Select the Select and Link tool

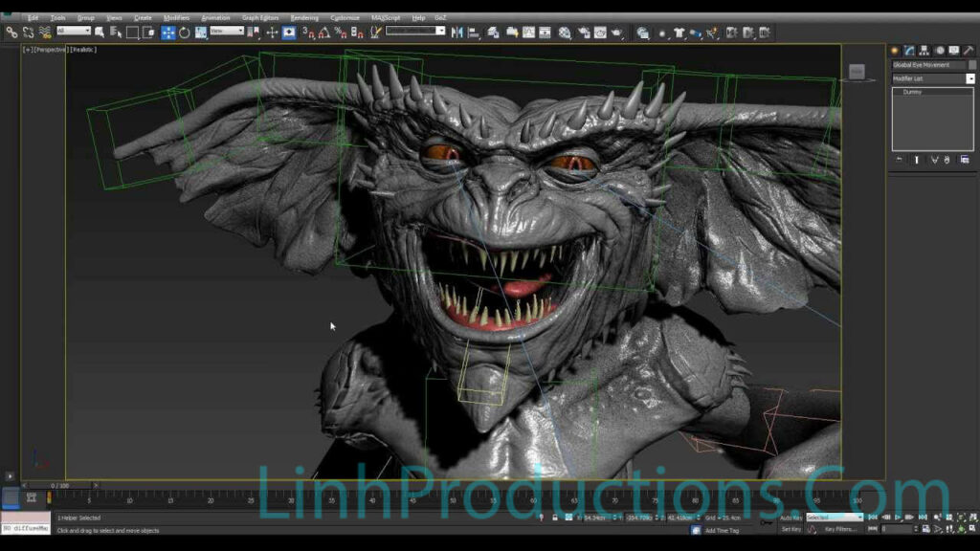pyautogui.click(x=11, y=33)
